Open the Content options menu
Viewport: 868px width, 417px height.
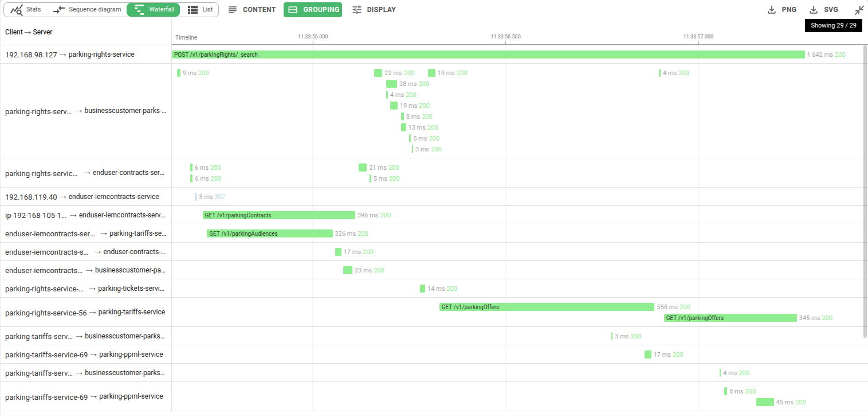pyautogui.click(x=258, y=10)
